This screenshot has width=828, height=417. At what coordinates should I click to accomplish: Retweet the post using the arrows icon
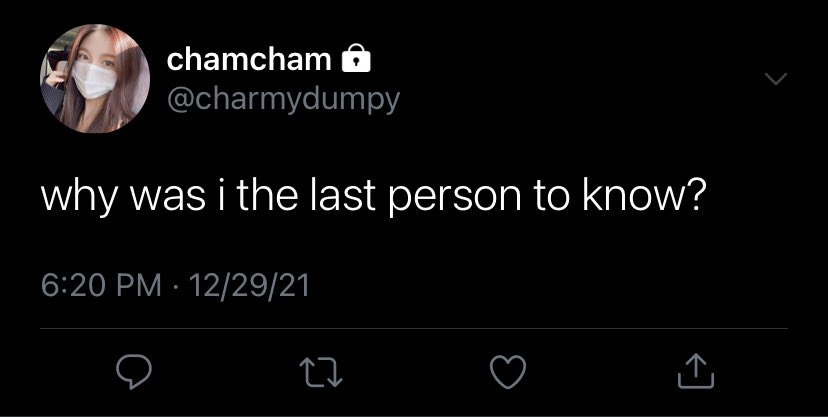pos(321,372)
